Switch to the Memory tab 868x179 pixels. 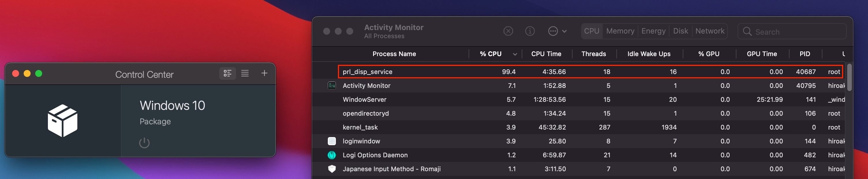click(x=620, y=32)
